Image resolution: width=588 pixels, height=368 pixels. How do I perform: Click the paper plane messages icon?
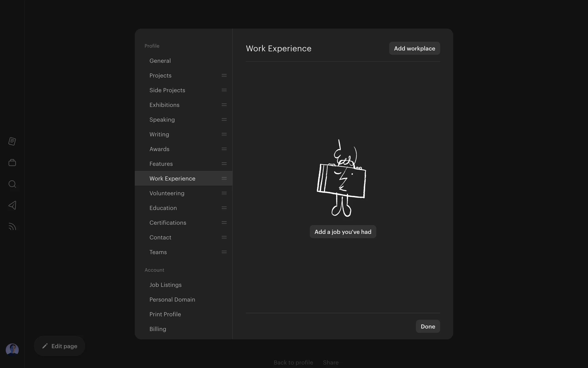(x=12, y=205)
